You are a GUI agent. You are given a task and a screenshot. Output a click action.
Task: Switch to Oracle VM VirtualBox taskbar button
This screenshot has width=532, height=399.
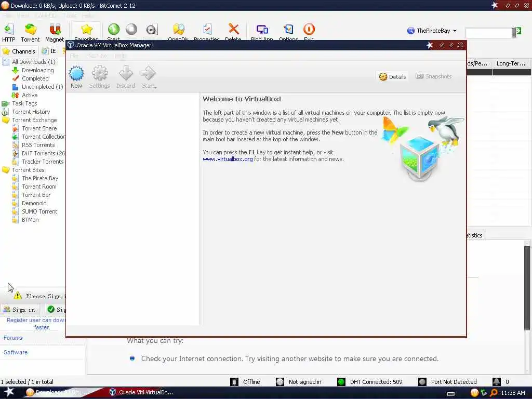pyautogui.click(x=142, y=392)
